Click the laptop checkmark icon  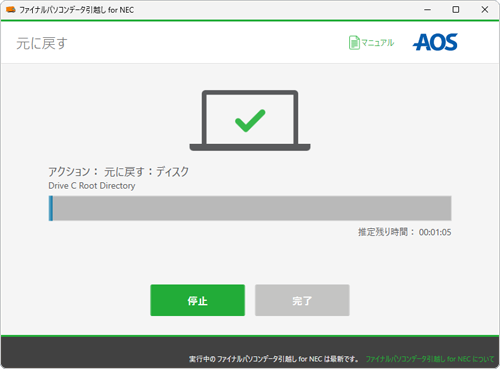pos(250,120)
